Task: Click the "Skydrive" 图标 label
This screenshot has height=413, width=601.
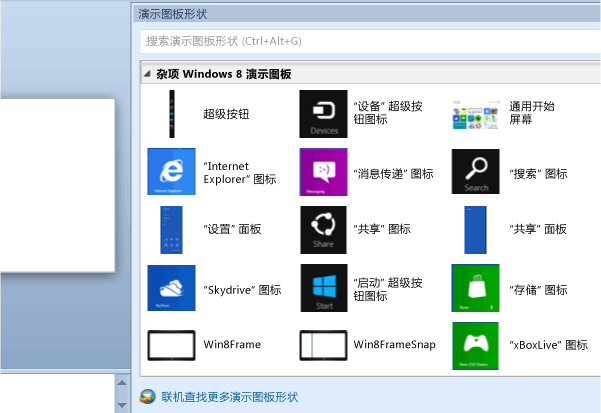Action: [242, 290]
